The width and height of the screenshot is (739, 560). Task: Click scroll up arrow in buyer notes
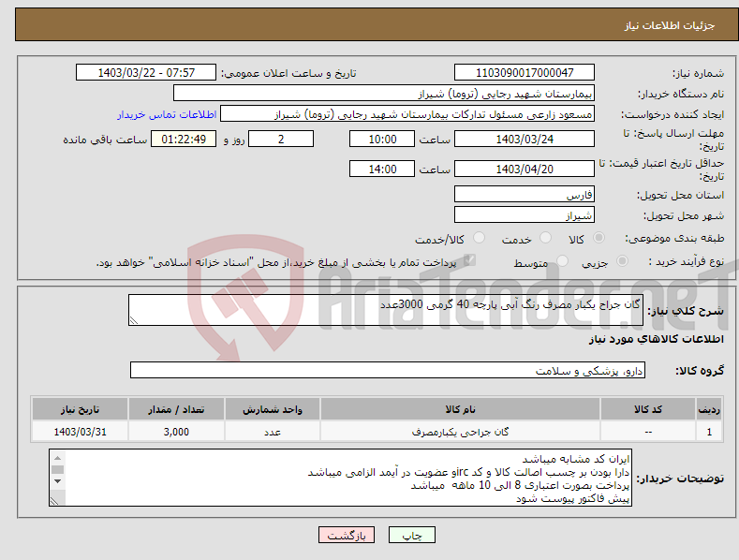coord(57,458)
